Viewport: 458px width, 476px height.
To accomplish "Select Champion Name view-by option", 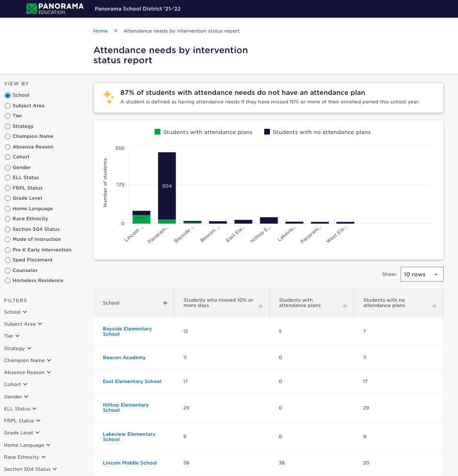I will coord(8,136).
